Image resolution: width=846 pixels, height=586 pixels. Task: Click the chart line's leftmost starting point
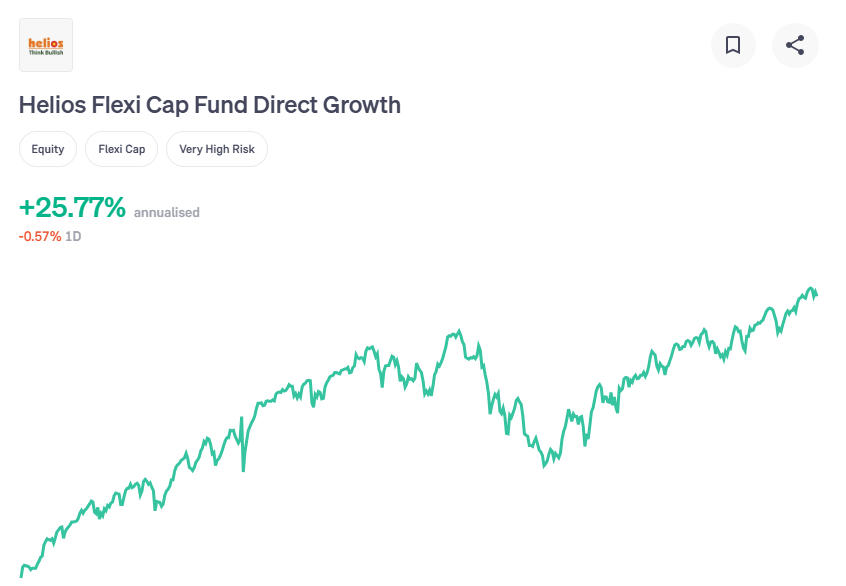pos(21,573)
